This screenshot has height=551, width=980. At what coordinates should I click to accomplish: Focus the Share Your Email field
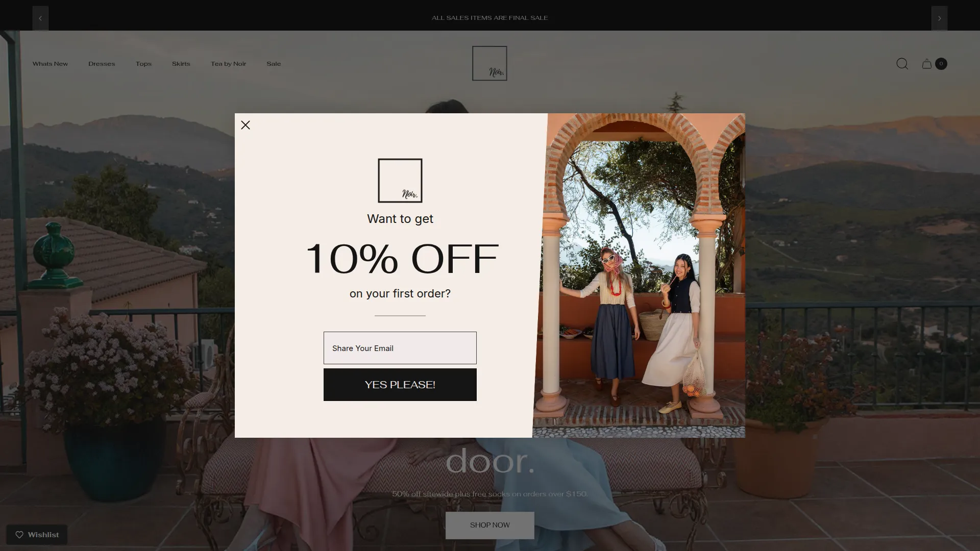tap(400, 348)
